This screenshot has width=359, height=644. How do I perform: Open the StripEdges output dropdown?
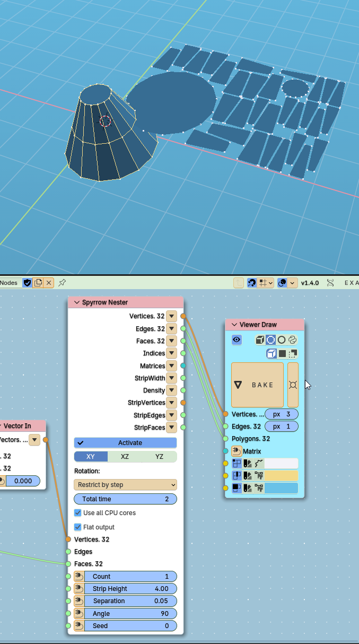pyautogui.click(x=171, y=415)
